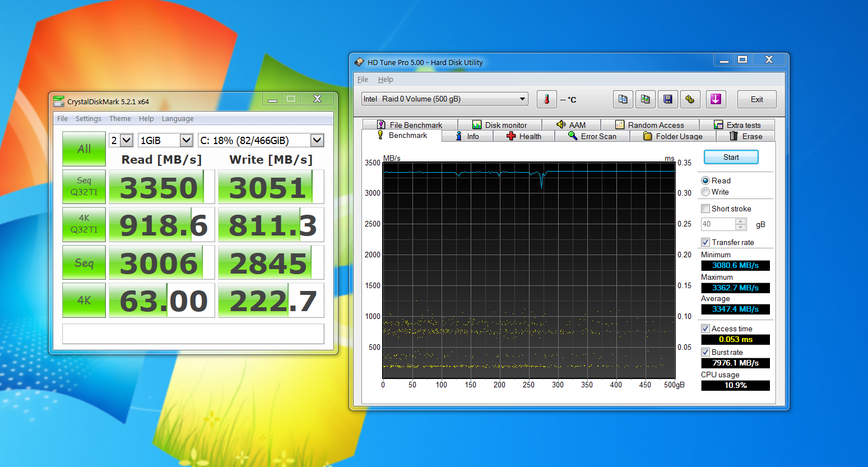Viewport: 868px width, 467px height.
Task: Toggle the Burst rate checkbox
Action: (x=705, y=352)
